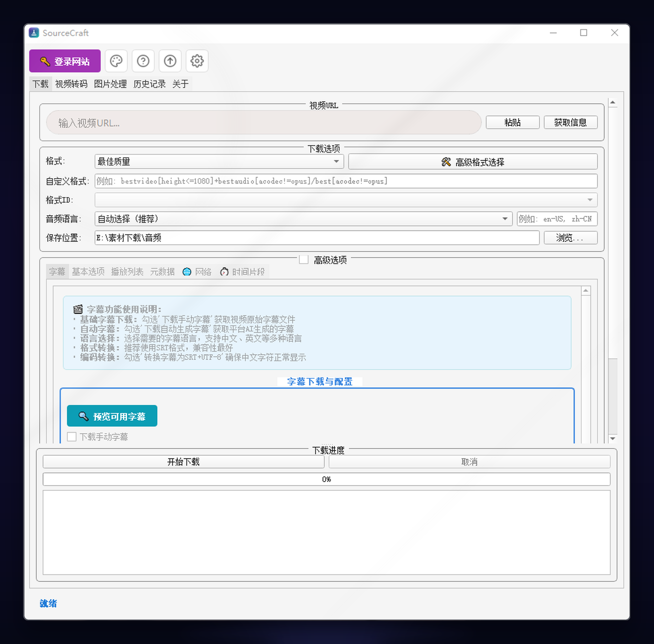
Task: Click the 字幕下载与配置 heading
Action: click(320, 381)
